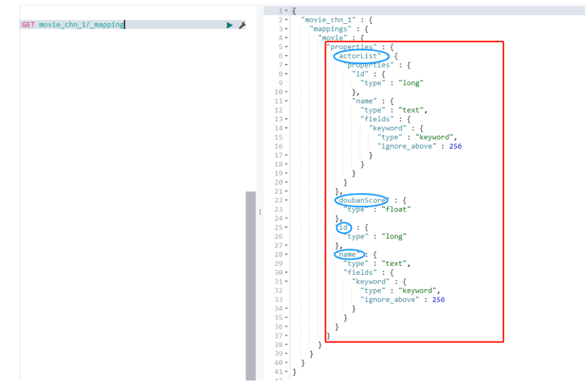
Task: Collapse the top "properties" block at line 5
Action: tap(286, 47)
